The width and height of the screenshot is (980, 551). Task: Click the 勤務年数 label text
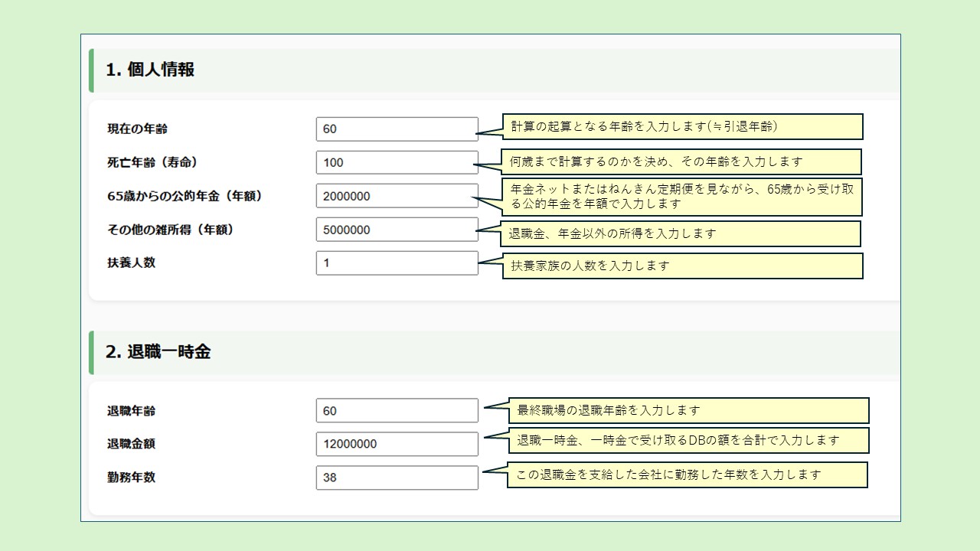click(131, 477)
